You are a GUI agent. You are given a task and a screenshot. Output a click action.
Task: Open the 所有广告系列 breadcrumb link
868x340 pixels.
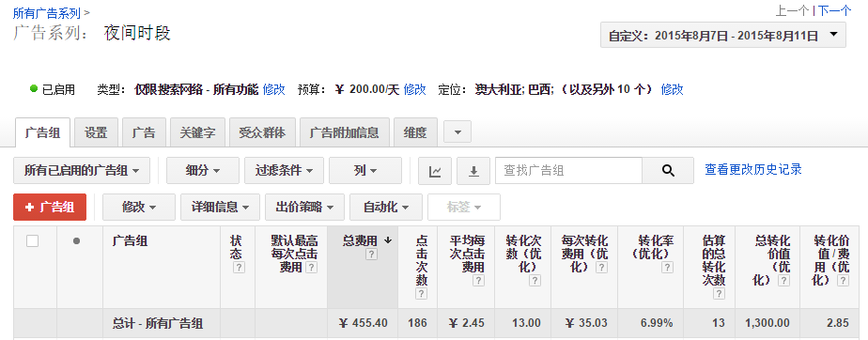47,13
